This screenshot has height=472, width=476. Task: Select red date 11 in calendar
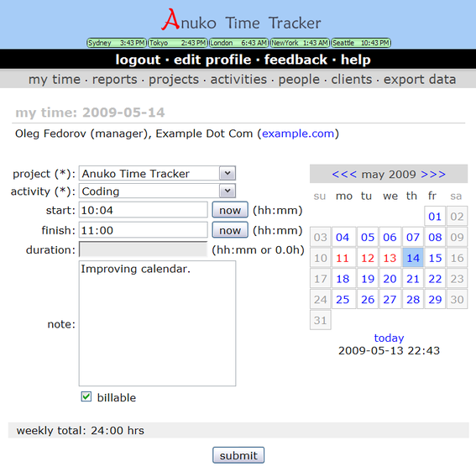tap(343, 258)
